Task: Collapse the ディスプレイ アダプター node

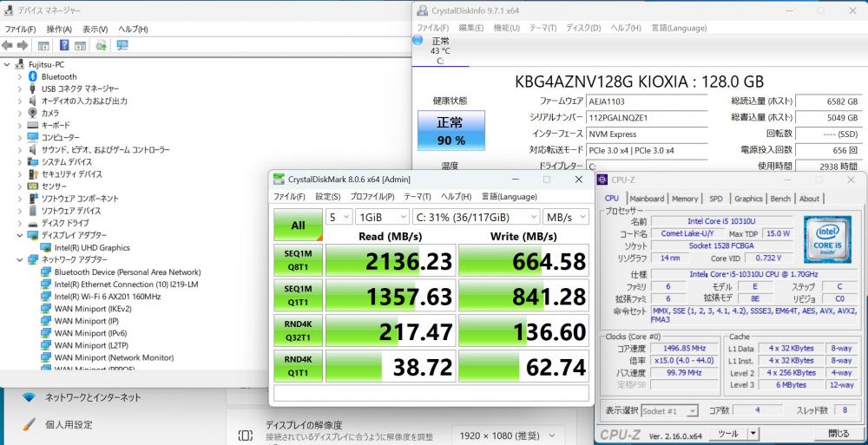Action: click(x=20, y=235)
